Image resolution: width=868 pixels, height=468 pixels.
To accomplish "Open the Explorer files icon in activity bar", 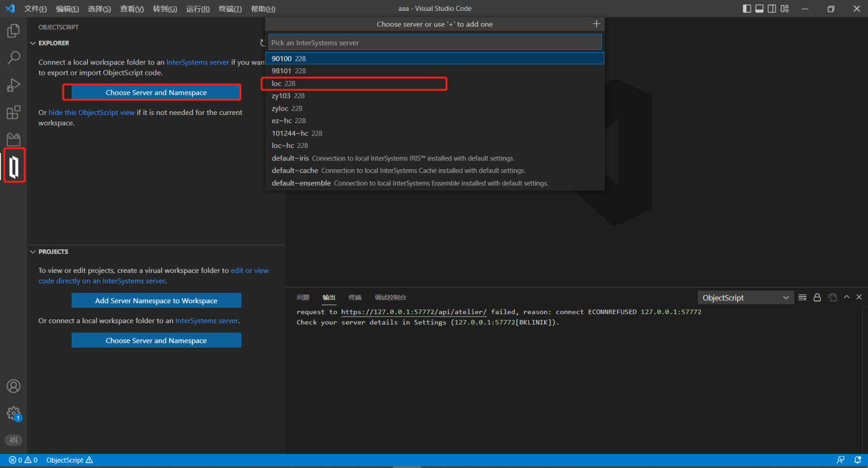I will (x=14, y=31).
